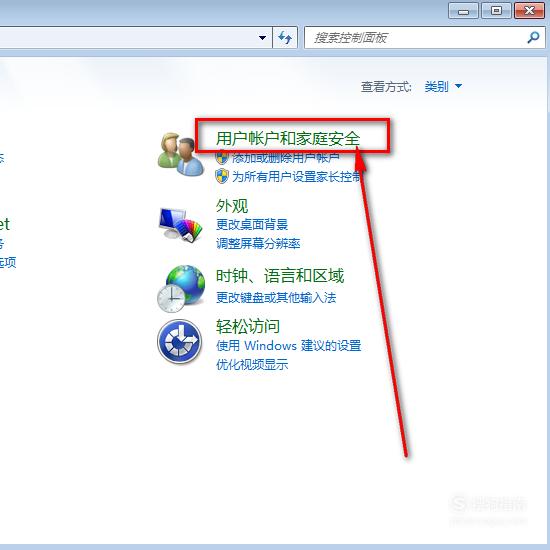Select 更改键盘或其他输入法 link
Screen dimensions: 550x550
(x=276, y=298)
